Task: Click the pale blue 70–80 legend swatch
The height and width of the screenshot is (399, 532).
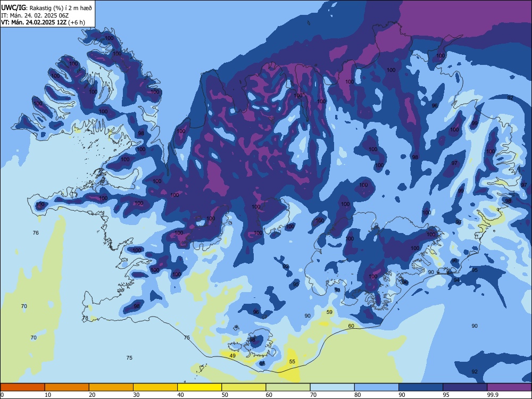Action: pyautogui.click(x=332, y=387)
